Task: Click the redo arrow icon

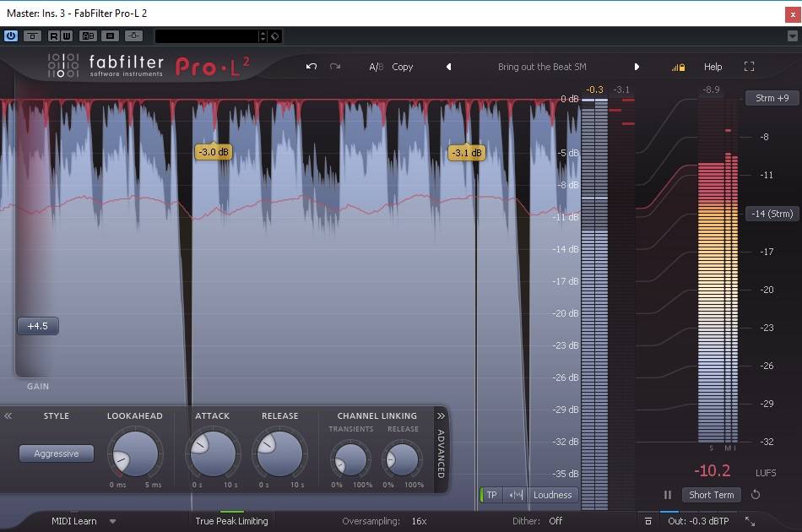Action: click(x=335, y=67)
